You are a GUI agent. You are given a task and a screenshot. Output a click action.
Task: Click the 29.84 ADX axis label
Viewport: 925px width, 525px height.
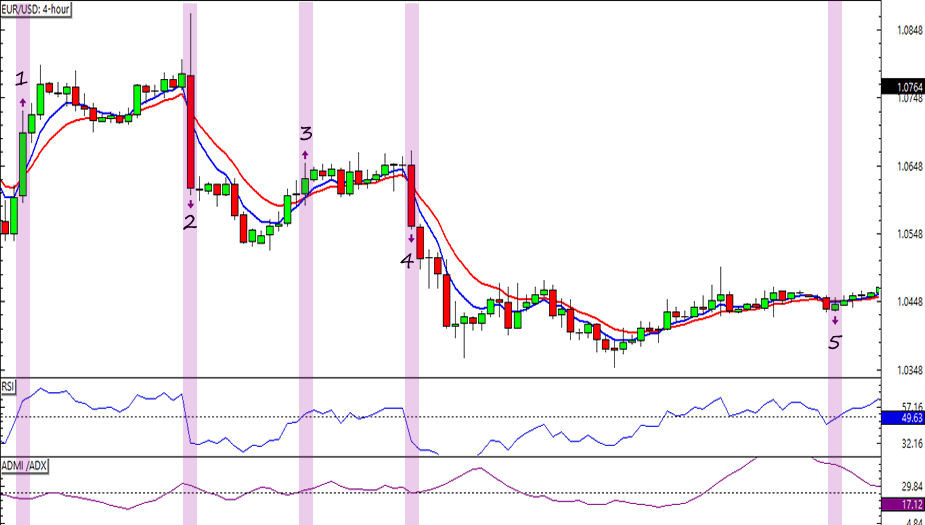(911, 487)
